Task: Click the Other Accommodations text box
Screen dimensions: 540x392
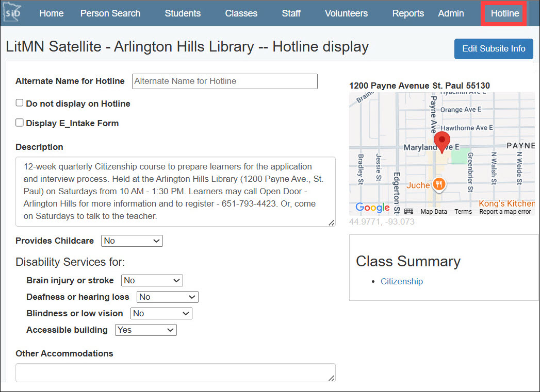Action: coord(175,372)
